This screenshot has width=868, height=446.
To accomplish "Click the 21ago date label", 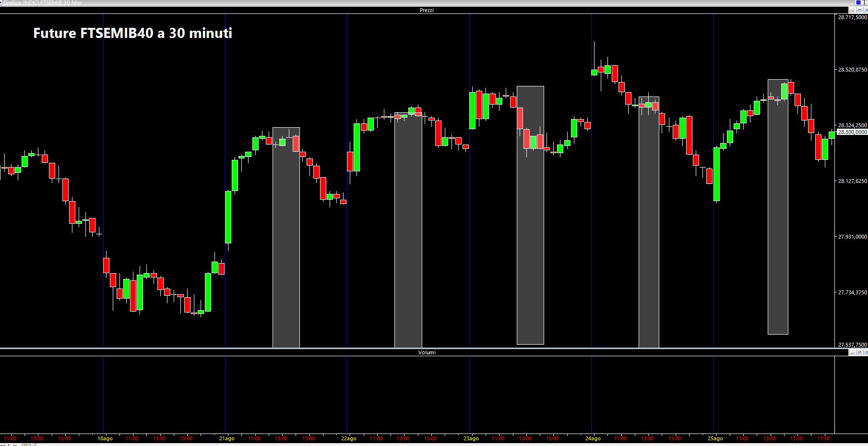I will (227, 438).
